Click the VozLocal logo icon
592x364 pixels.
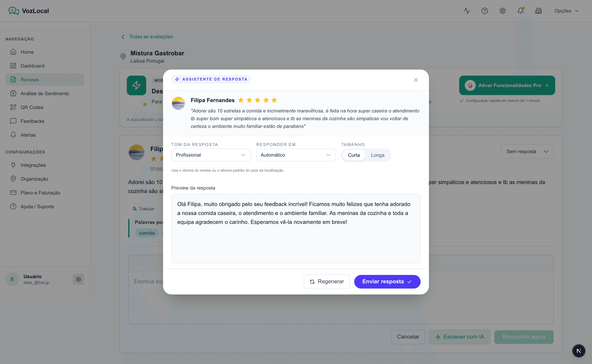[14, 11]
